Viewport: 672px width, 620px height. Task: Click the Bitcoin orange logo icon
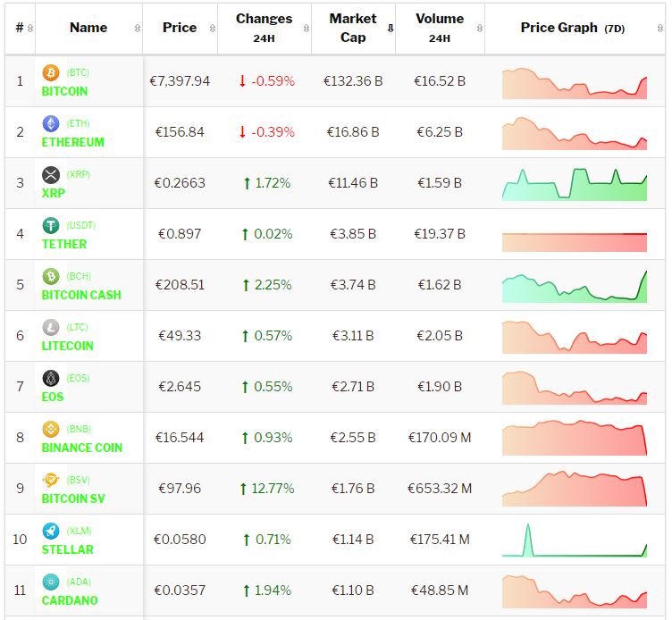coord(51,72)
